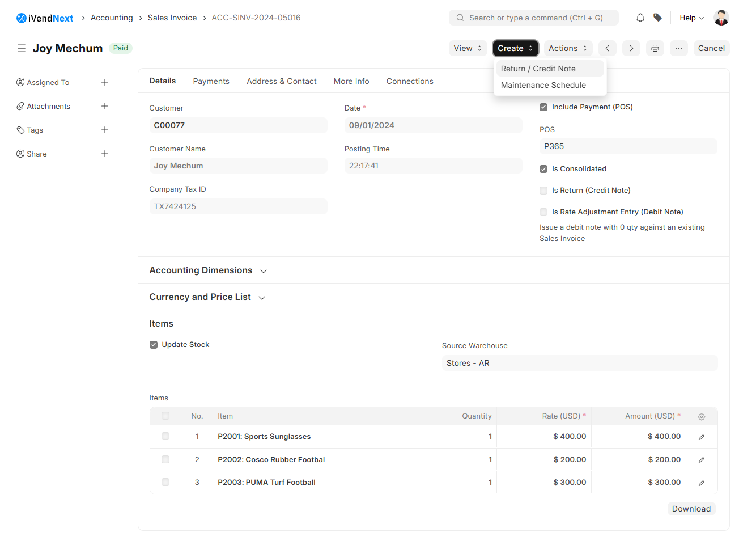Go to Sales Invoice breadcrumb

click(x=172, y=18)
